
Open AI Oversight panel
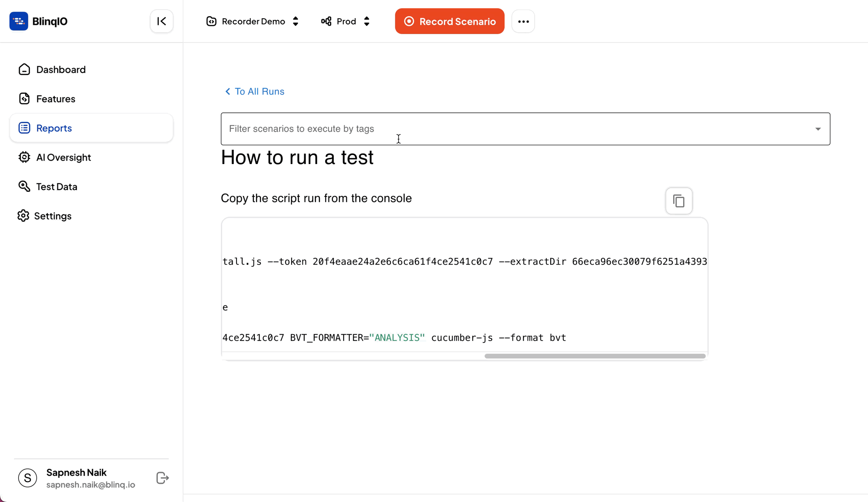tap(63, 157)
